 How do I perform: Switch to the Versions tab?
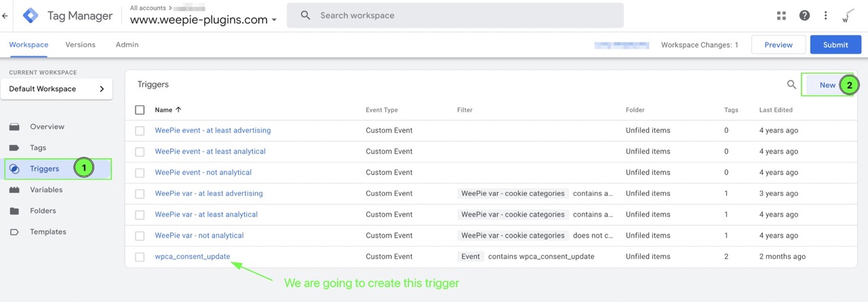coord(80,45)
